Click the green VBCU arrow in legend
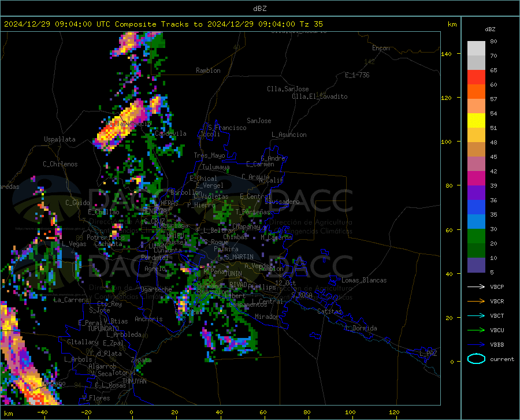520x420 pixels. (x=476, y=330)
